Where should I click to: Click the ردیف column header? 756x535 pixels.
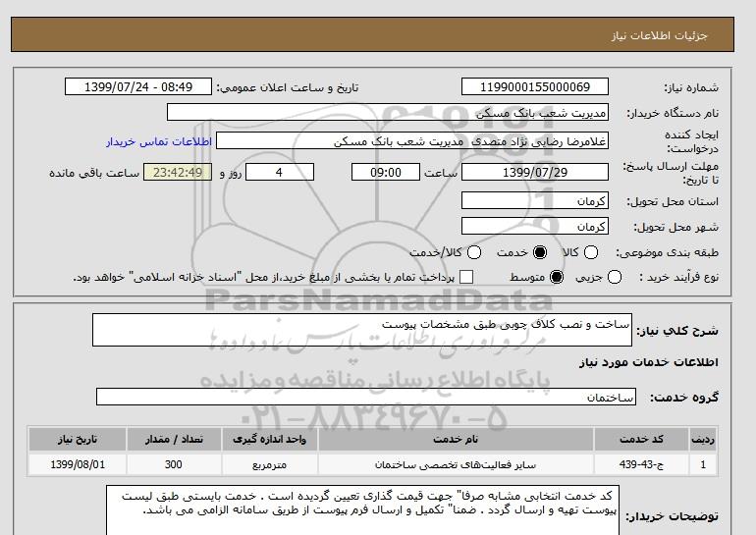[703, 439]
